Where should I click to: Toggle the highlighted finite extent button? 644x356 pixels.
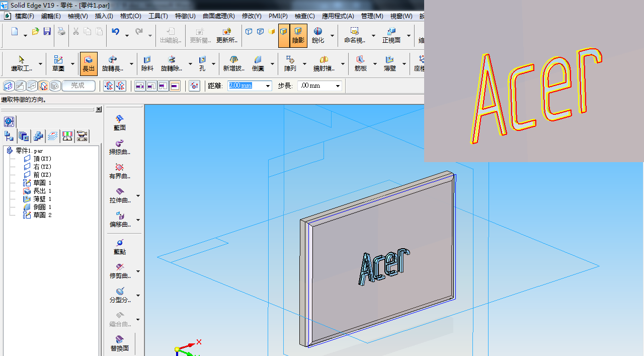click(175, 86)
